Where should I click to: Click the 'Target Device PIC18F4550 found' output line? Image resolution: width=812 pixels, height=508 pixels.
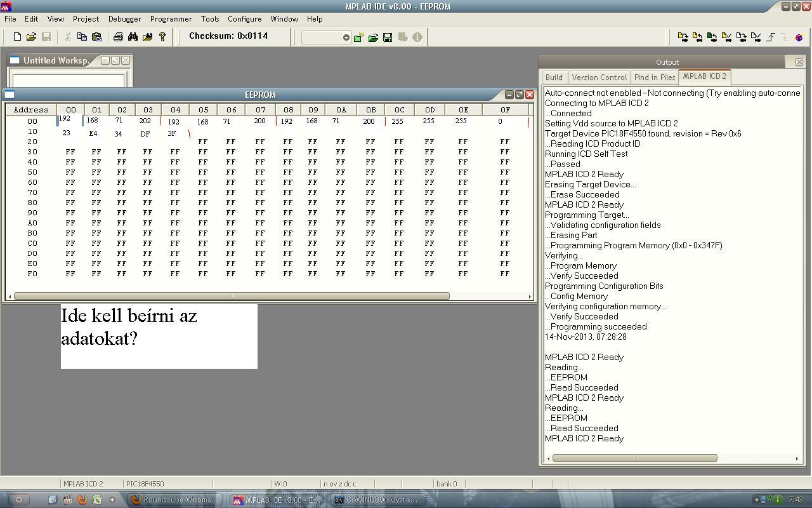click(x=643, y=133)
